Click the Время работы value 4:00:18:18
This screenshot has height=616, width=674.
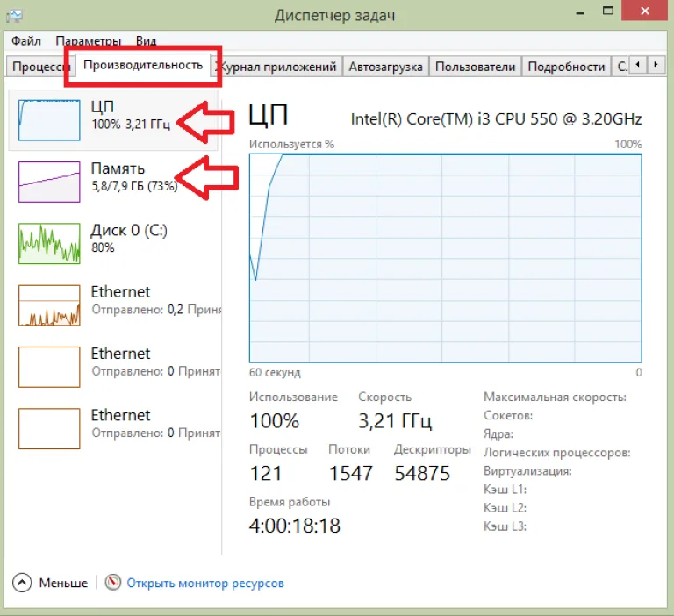click(x=295, y=526)
